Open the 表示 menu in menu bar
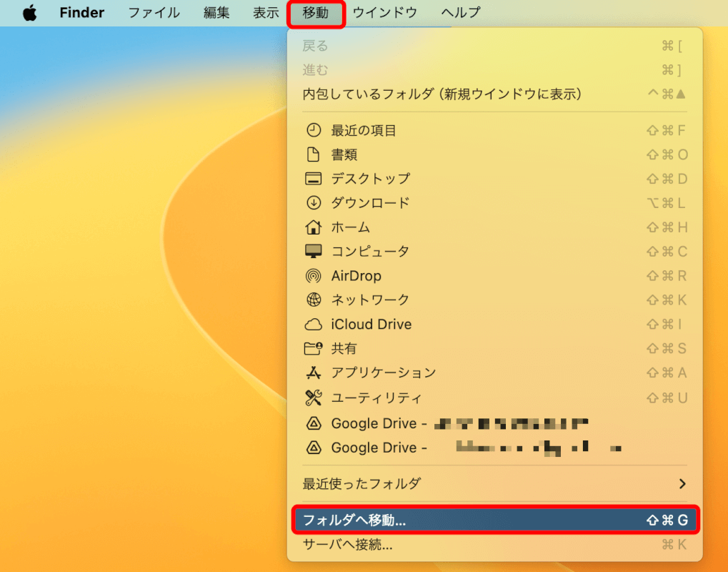Image resolution: width=728 pixels, height=572 pixels. pyautogui.click(x=266, y=13)
